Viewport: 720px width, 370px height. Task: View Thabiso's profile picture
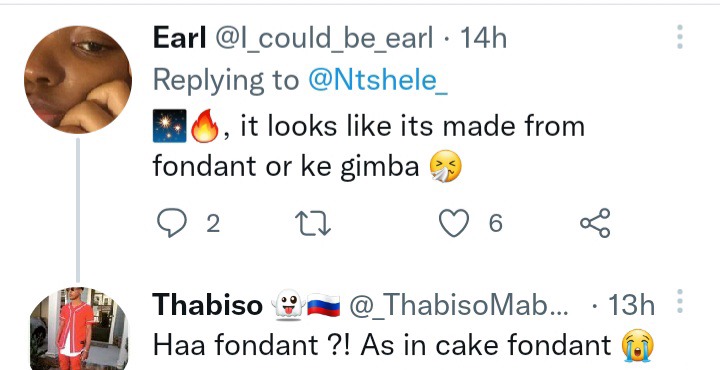tap(78, 329)
